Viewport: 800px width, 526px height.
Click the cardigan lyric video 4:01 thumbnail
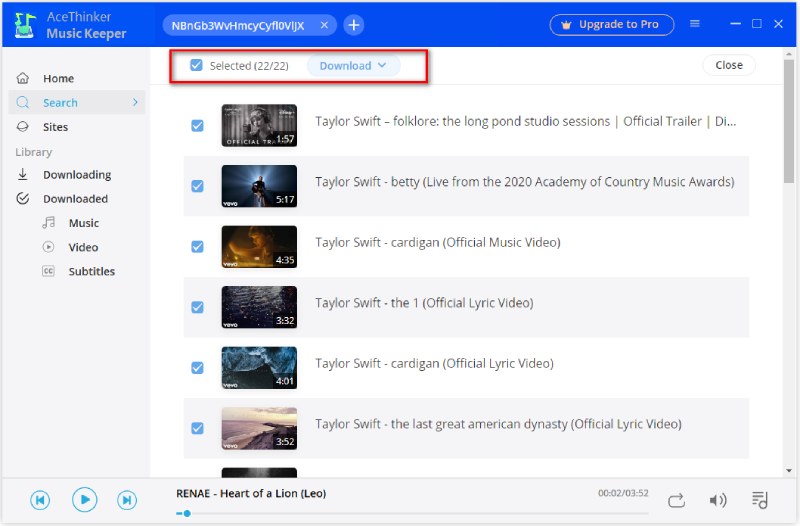(259, 367)
